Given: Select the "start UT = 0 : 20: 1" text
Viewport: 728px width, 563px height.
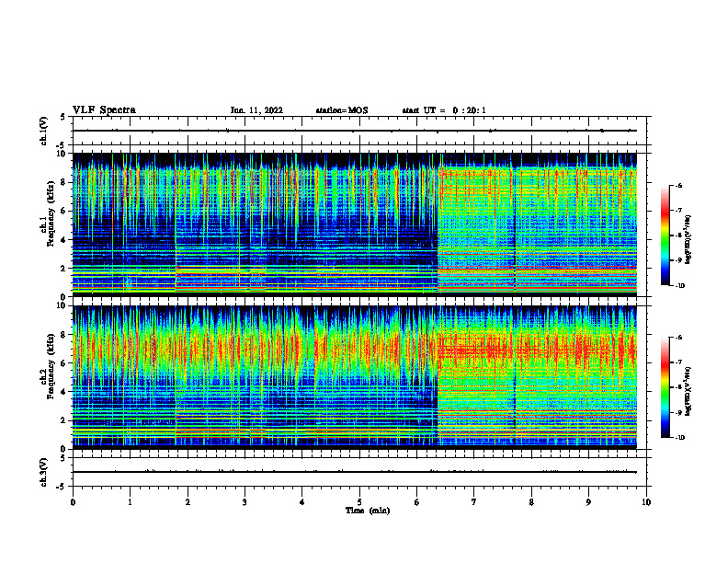Looking at the screenshot, I should [x=444, y=110].
